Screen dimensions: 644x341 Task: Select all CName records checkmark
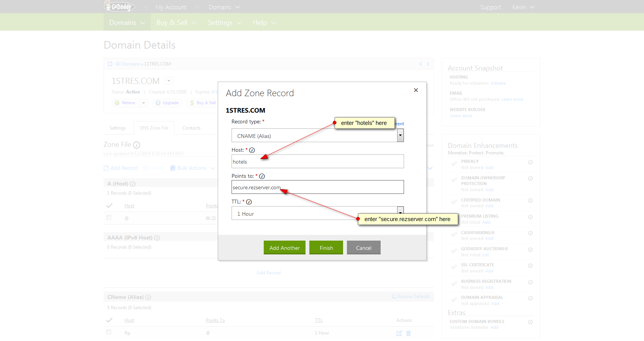(x=109, y=320)
